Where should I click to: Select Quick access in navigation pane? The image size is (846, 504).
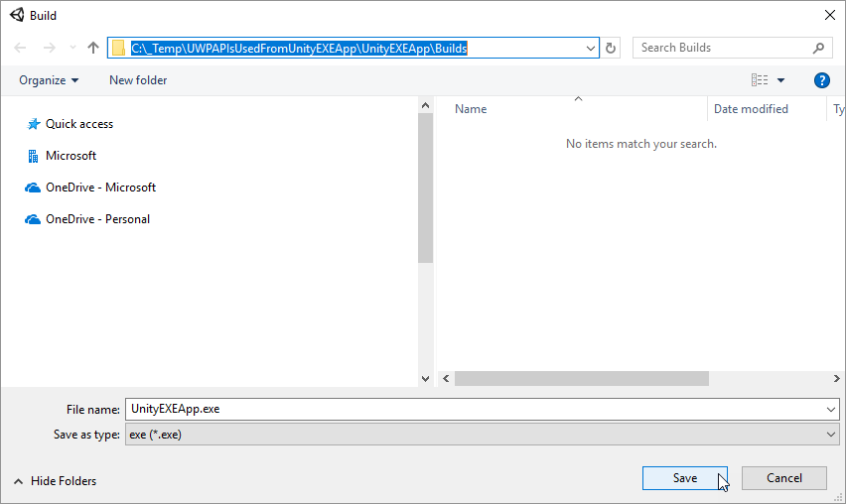tap(79, 124)
